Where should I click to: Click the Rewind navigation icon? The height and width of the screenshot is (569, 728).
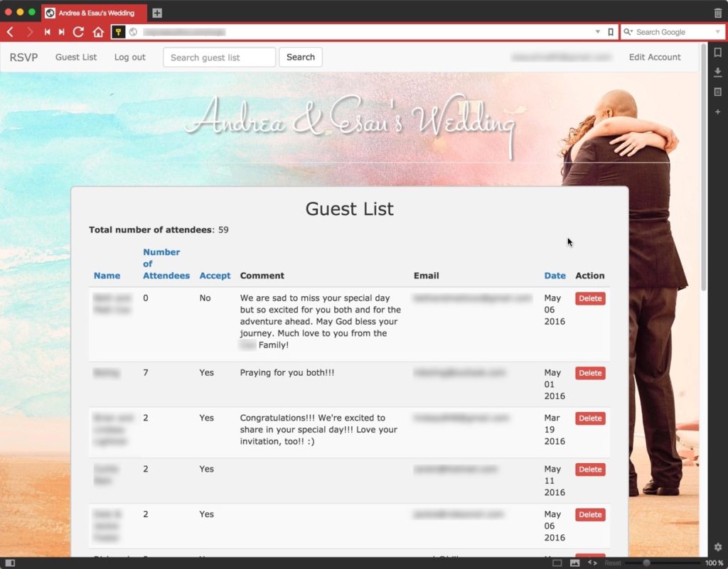click(x=48, y=32)
